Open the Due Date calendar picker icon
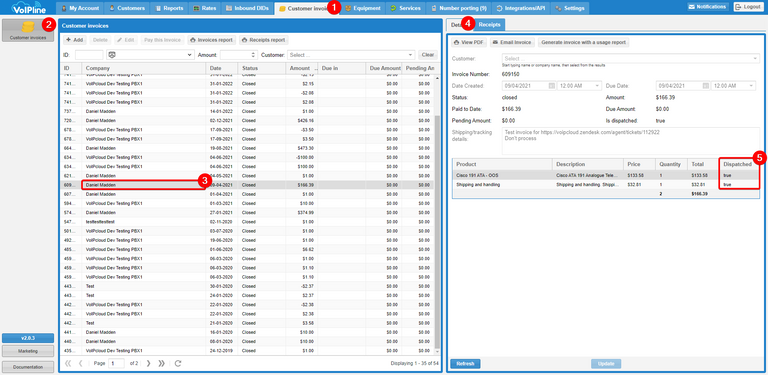This screenshot has height=375, width=768. click(x=706, y=86)
